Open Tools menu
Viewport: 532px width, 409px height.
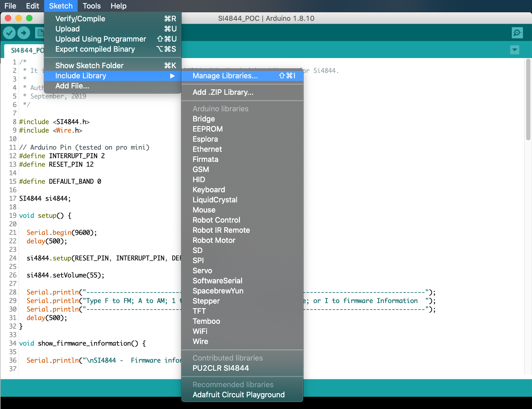click(x=92, y=6)
